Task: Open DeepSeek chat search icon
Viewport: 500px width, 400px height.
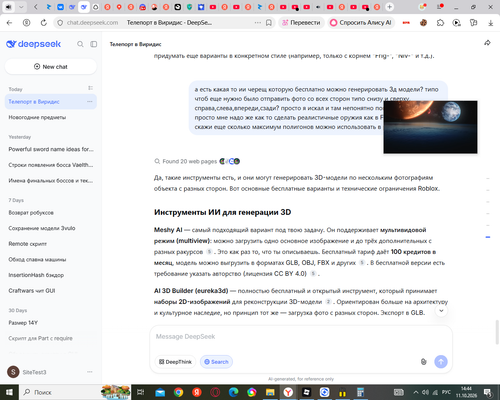Action: [x=80, y=44]
